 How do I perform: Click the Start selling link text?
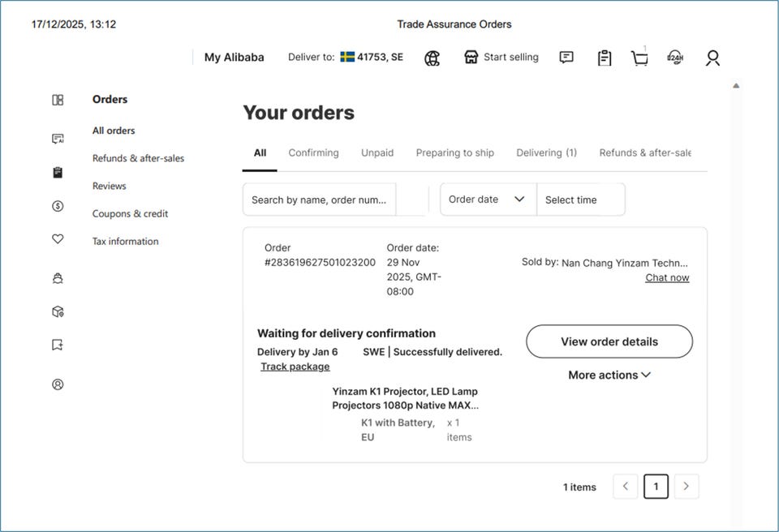[510, 57]
